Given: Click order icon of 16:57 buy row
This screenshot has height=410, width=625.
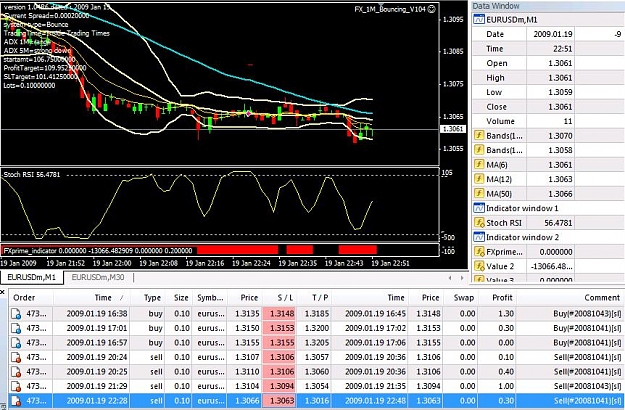Looking at the screenshot, I should [x=16, y=343].
